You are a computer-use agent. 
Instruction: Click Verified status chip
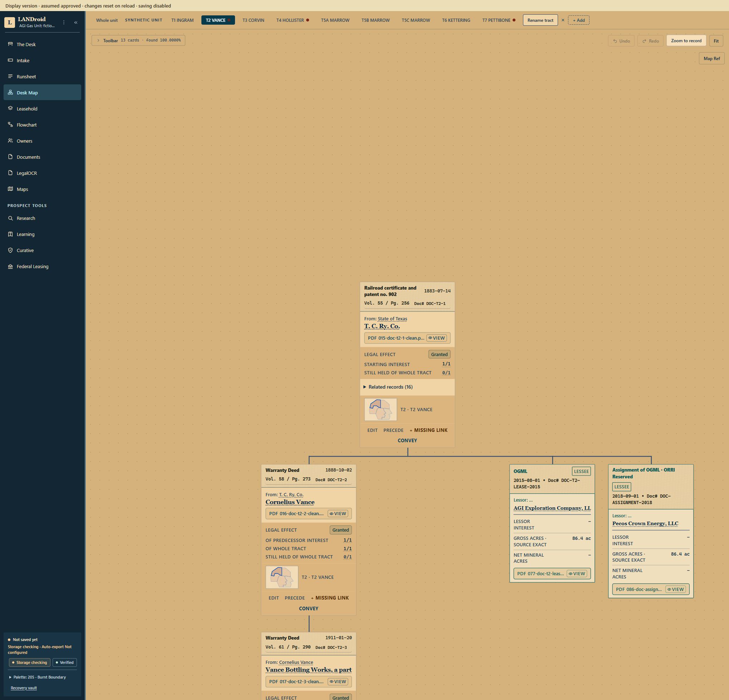click(x=65, y=662)
